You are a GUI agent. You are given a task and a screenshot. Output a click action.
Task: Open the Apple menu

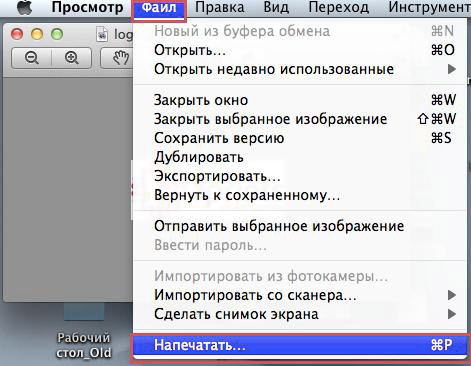[24, 8]
